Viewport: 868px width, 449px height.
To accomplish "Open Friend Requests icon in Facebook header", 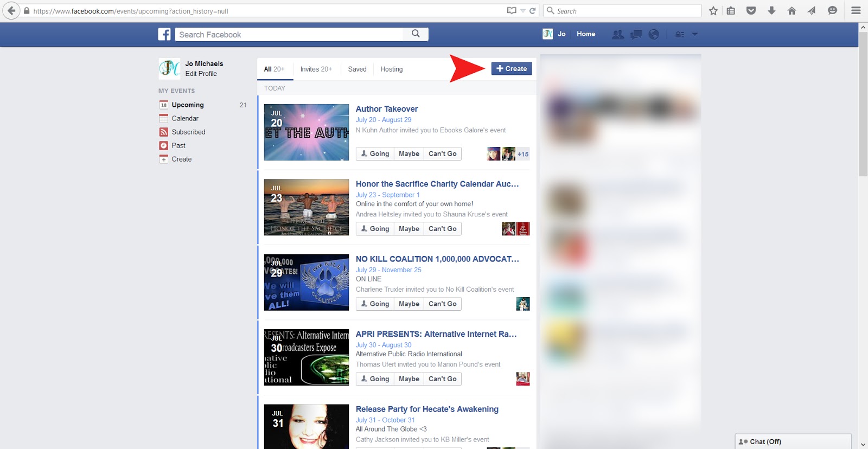I will [618, 34].
